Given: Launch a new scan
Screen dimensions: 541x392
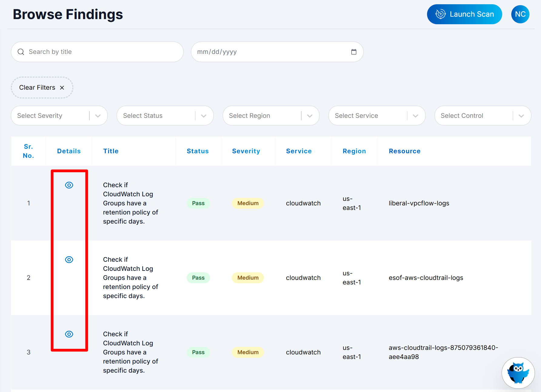Looking at the screenshot, I should coord(464,14).
